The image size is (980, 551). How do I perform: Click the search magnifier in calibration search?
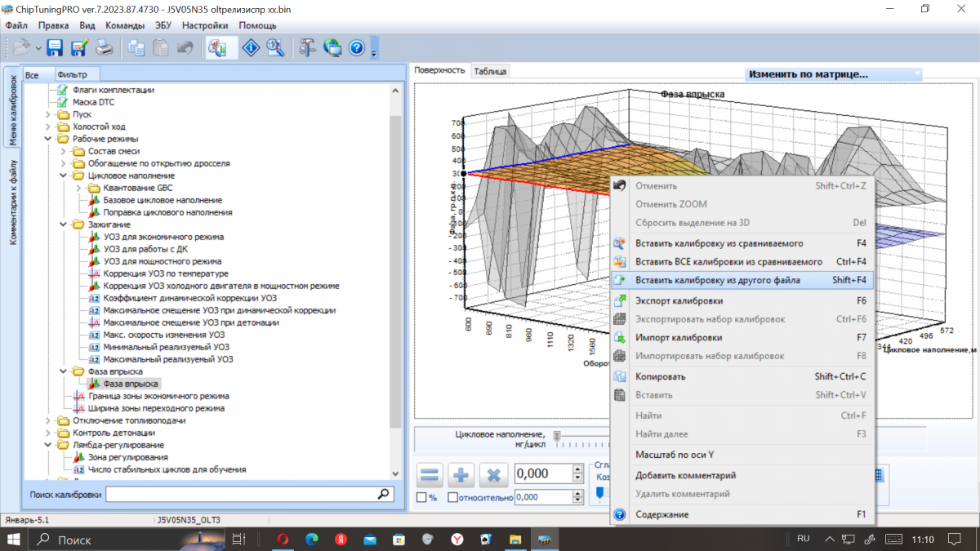[x=383, y=494]
